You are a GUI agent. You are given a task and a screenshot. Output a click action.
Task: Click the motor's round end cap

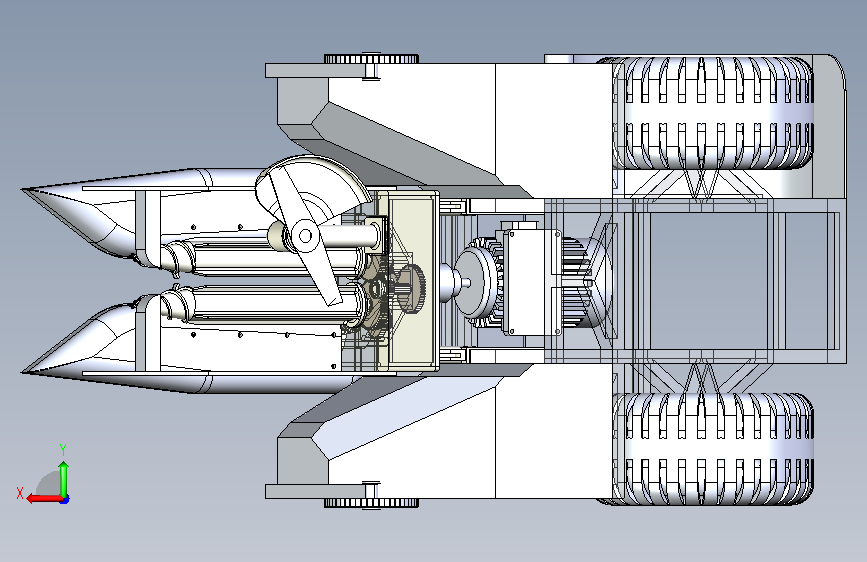[474, 283]
